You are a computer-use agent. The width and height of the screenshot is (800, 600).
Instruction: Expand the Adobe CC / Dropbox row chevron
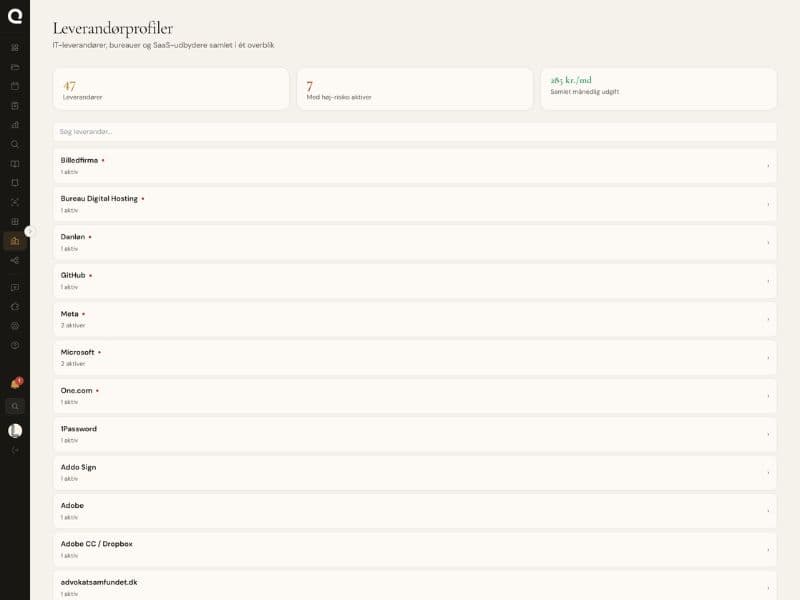pyautogui.click(x=768, y=549)
